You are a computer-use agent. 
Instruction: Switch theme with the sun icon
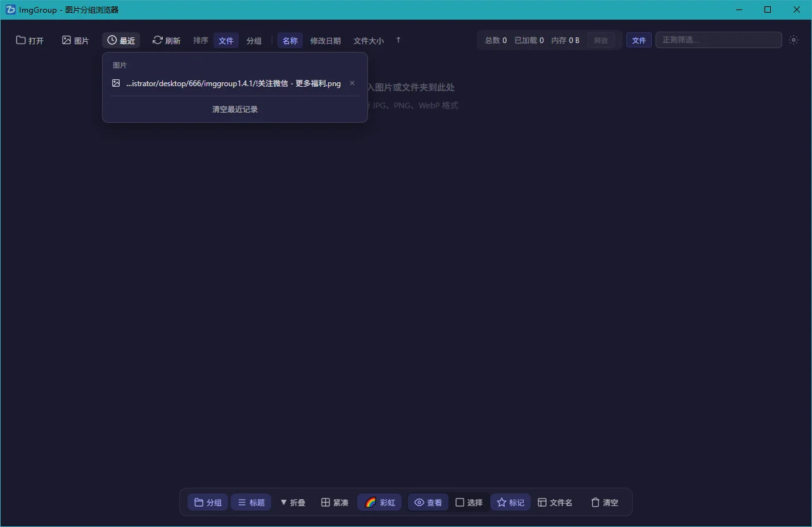click(x=794, y=40)
